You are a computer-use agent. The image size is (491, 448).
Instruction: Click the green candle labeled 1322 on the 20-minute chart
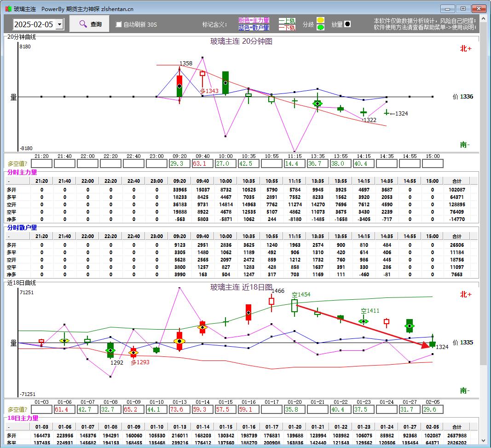364,112
